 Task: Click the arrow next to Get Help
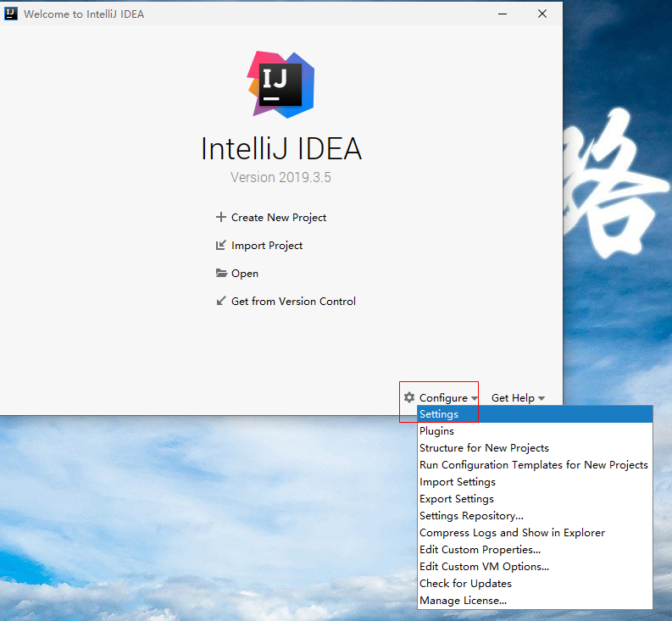(541, 398)
